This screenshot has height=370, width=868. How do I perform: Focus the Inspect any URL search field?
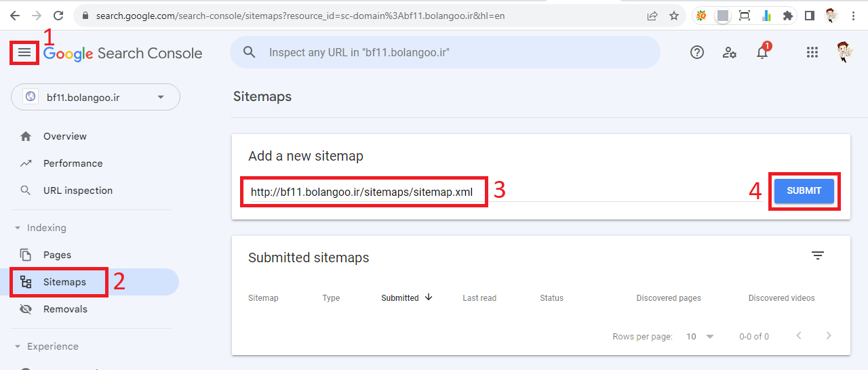tap(445, 52)
